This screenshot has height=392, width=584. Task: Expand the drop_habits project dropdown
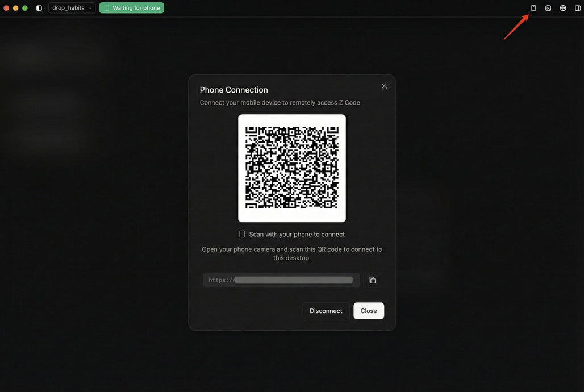72,8
